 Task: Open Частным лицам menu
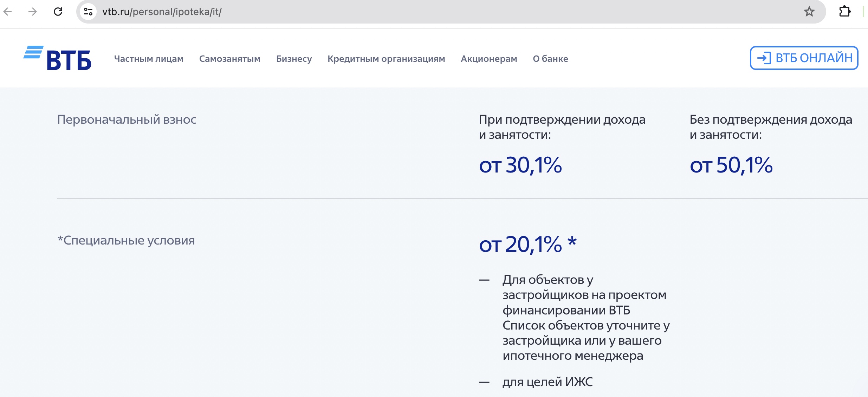[x=149, y=59]
